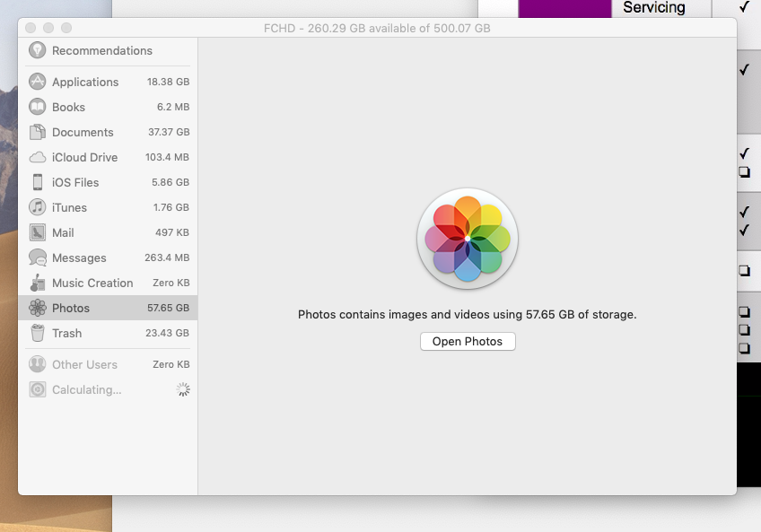The image size is (761, 532).
Task: Select the Messages row label
Action: 79,257
